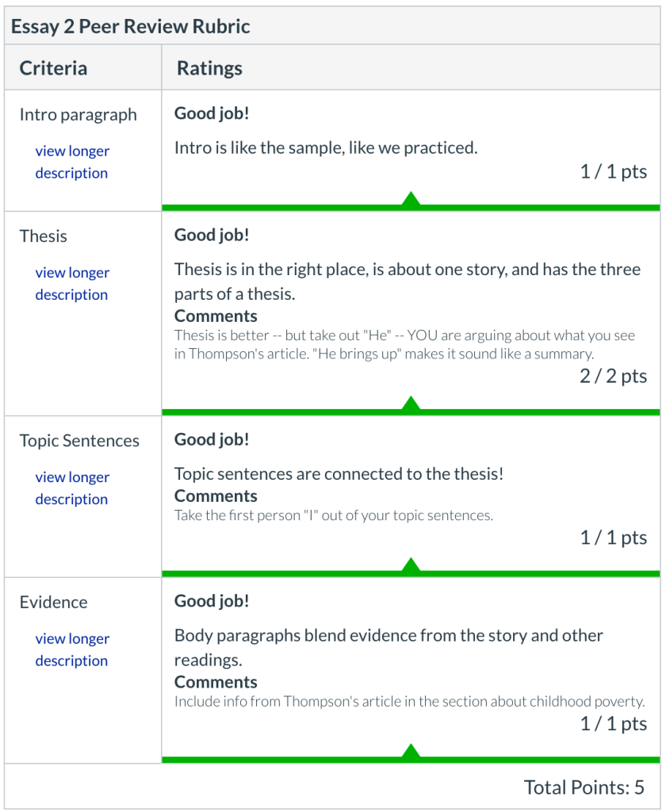This screenshot has width=666, height=812.
Task: Open longer description for Evidence criterion
Action: (x=71, y=649)
